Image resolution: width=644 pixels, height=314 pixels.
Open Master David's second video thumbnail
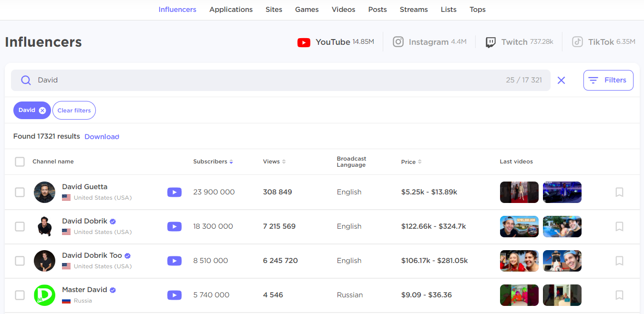[x=562, y=295]
